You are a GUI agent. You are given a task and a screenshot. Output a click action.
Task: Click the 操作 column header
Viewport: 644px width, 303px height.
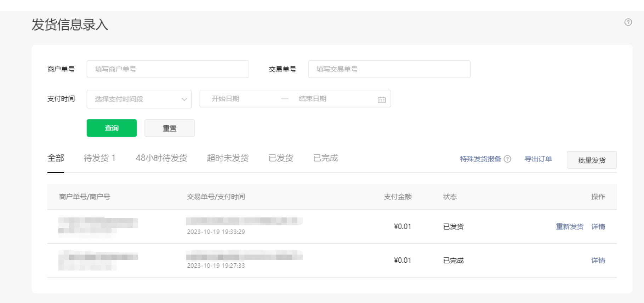click(598, 197)
